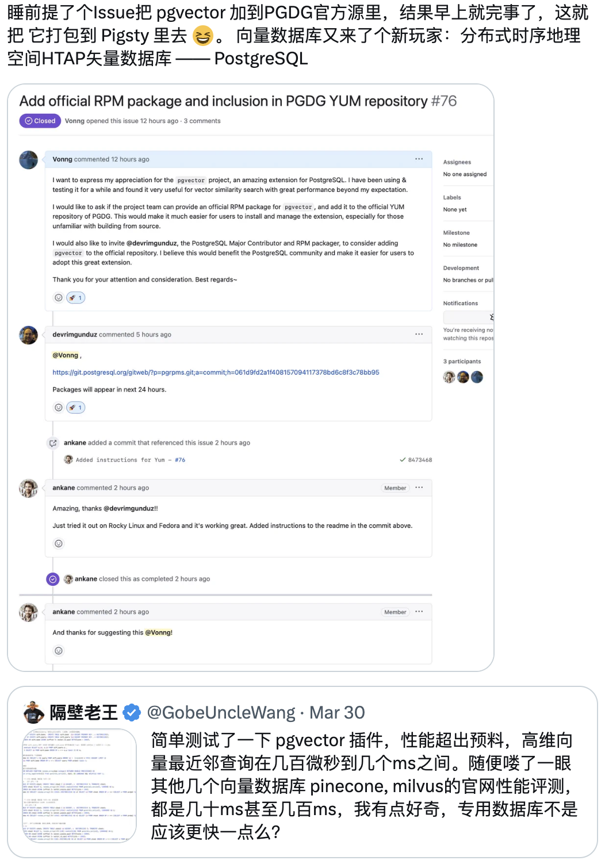Viewport: 605px width, 868px height.
Task: Open commit hash 8473468
Action: [420, 460]
